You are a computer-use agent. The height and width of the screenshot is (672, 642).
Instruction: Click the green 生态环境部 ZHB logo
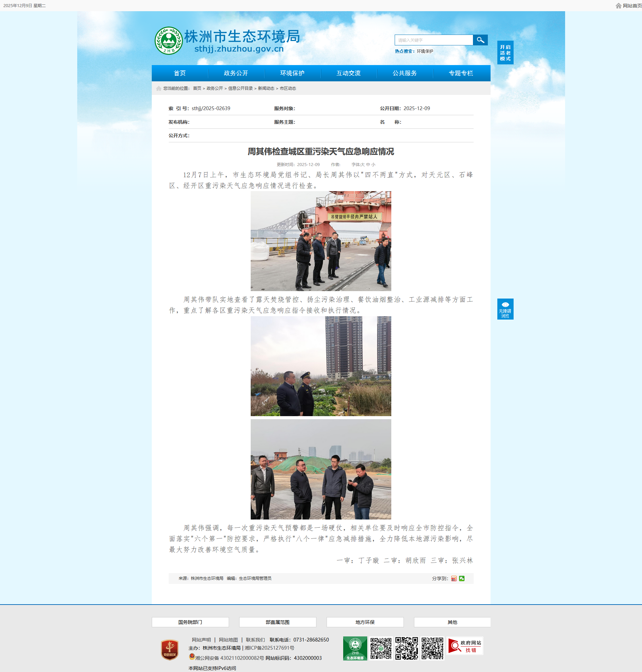[355, 648]
